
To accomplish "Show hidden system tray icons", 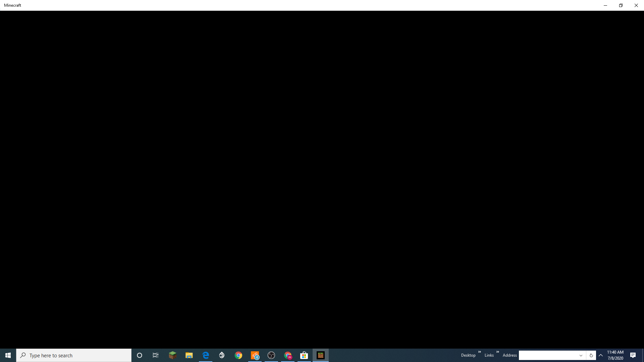I will click(x=601, y=355).
